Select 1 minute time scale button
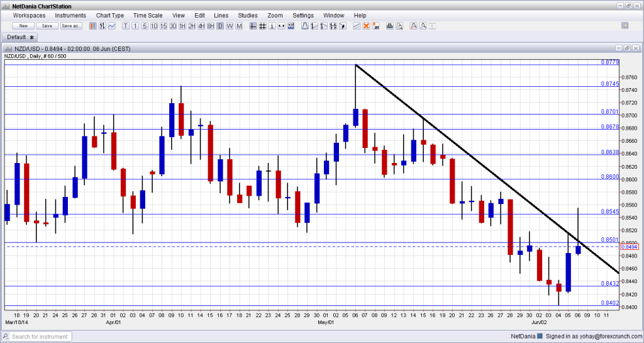644x343 pixels. 135,26
